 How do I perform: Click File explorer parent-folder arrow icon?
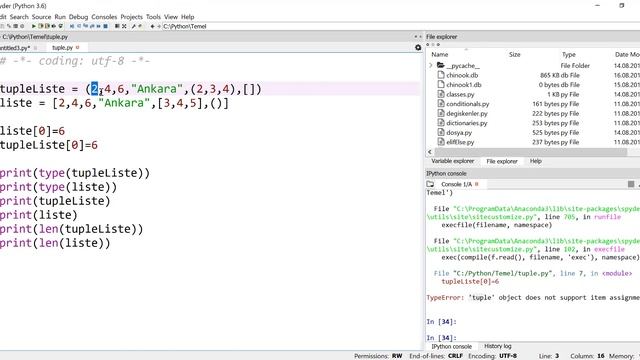438,44
